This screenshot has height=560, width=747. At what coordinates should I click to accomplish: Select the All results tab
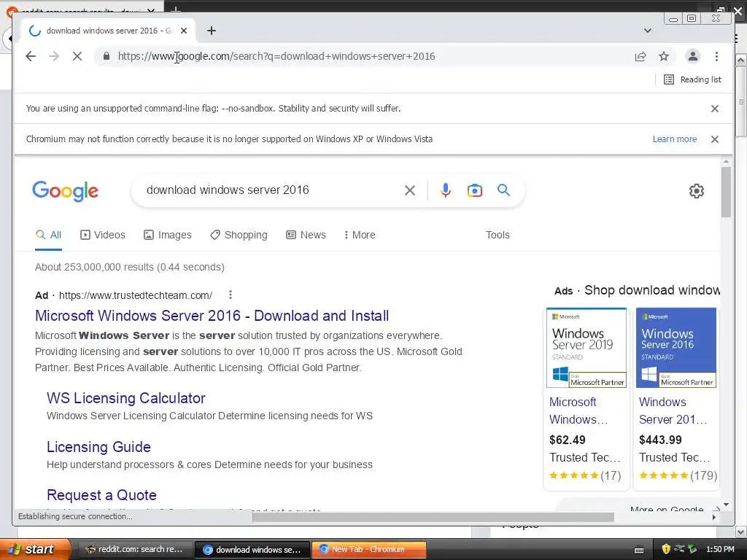tap(49, 235)
